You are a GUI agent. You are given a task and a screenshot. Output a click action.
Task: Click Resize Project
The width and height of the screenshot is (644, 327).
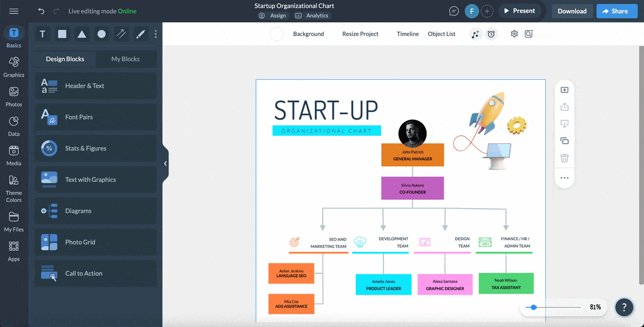(360, 33)
